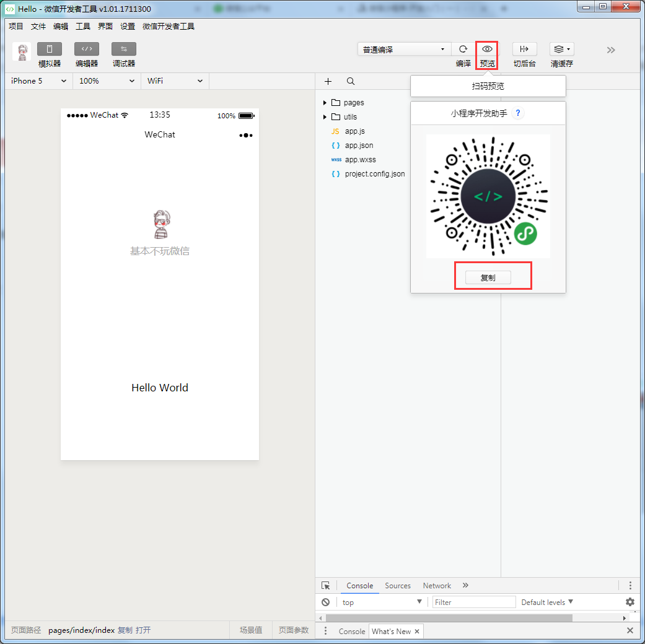Click the user avatar in toolbar
Image resolution: width=645 pixels, height=644 pixels.
pyautogui.click(x=22, y=52)
